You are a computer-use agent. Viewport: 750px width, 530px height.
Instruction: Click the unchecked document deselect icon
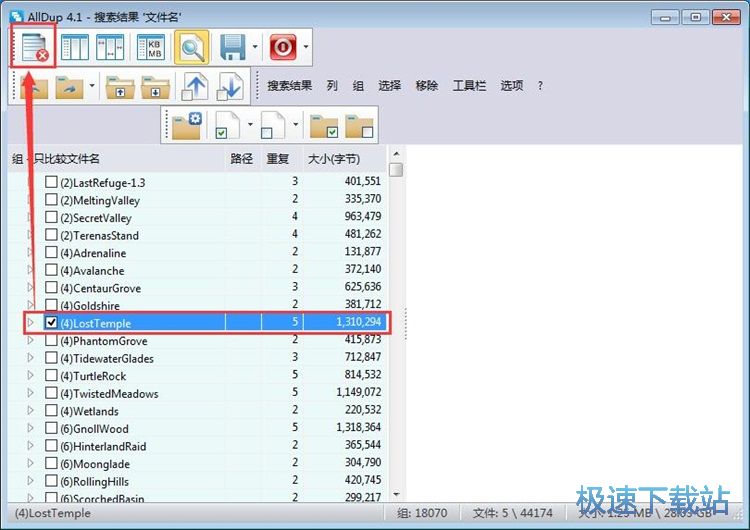click(273, 125)
